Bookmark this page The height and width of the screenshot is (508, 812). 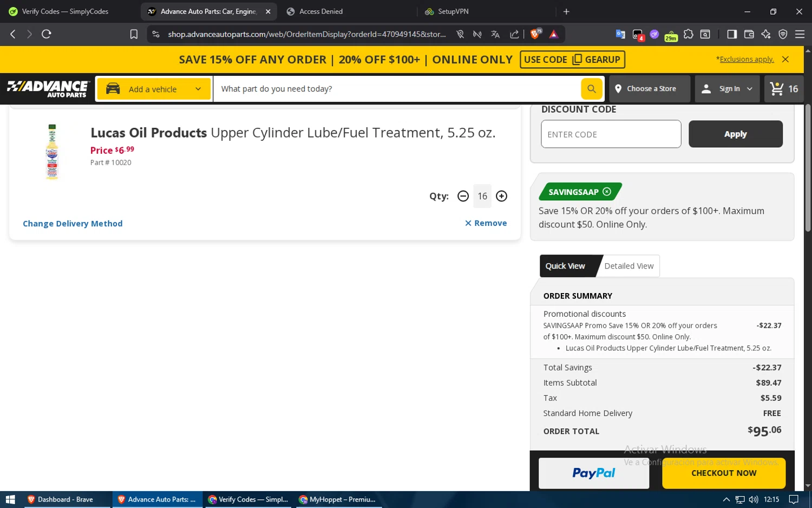(x=134, y=34)
